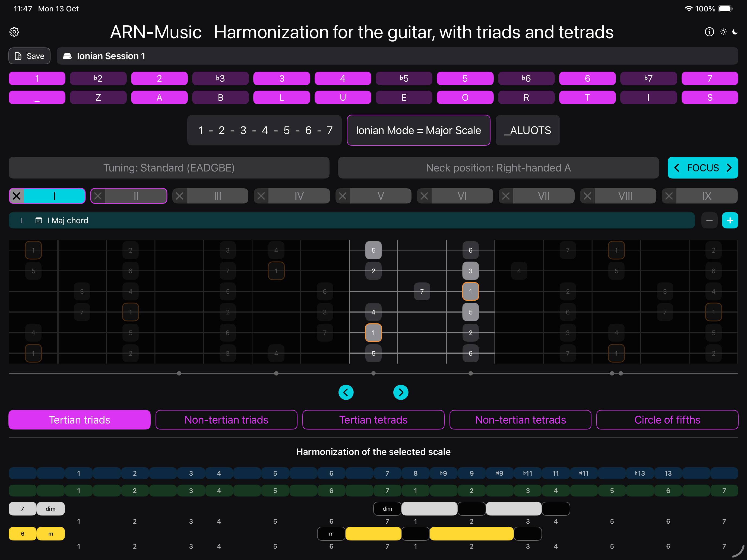
Task: Open the Ionian Mode = Major Scale selector
Action: [418, 130]
